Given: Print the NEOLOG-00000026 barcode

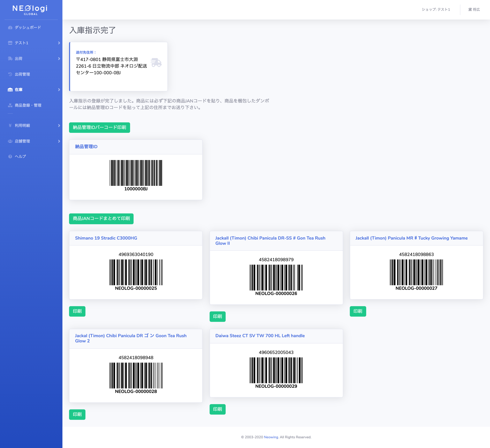Looking at the screenshot, I should [x=217, y=317].
